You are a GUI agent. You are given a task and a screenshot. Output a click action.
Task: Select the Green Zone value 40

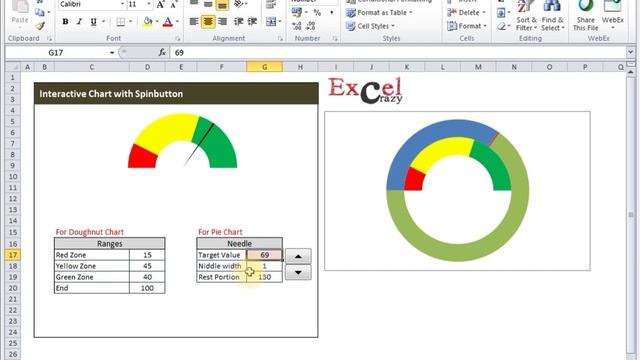coord(147,277)
